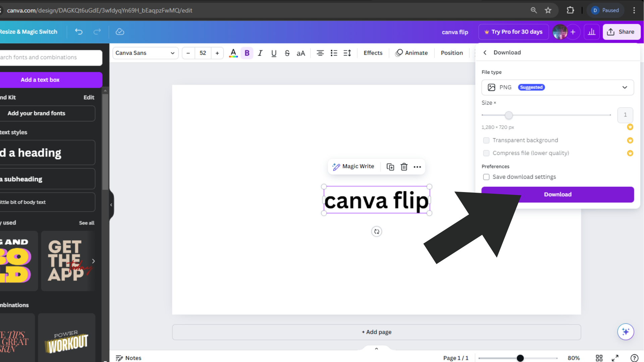The width and height of the screenshot is (644, 362).
Task: Open the Notes panel
Action: click(x=128, y=358)
